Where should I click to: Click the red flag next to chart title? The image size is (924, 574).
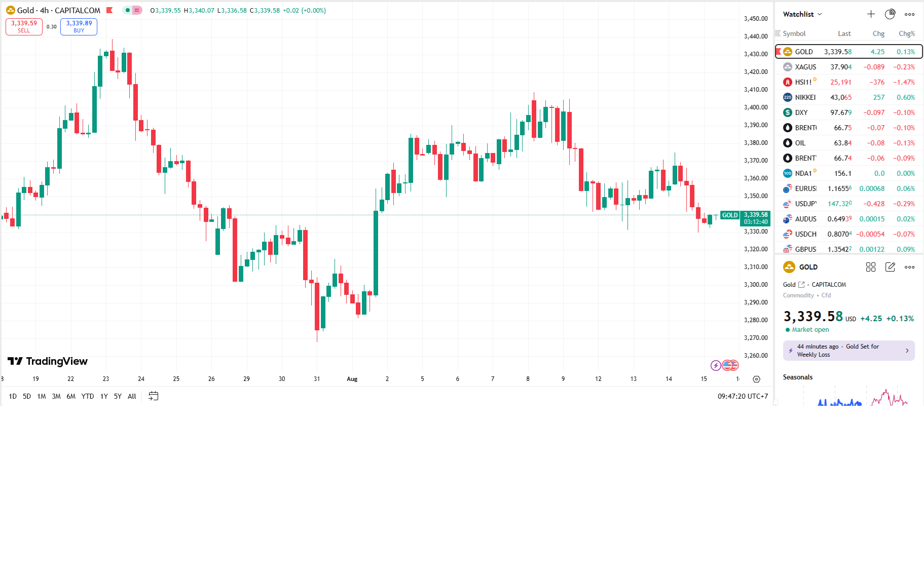pyautogui.click(x=109, y=10)
